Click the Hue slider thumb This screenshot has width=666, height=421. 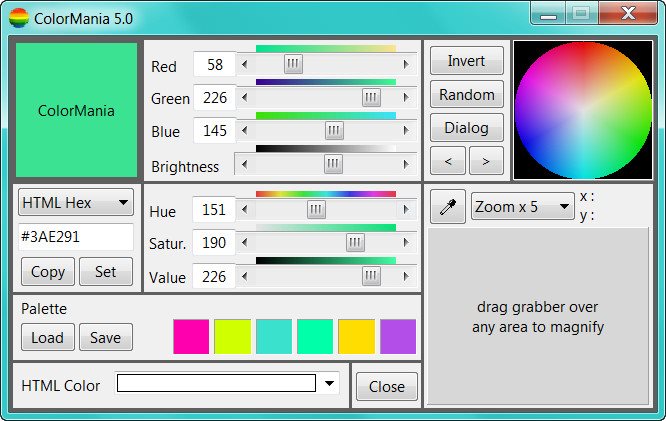(316, 209)
